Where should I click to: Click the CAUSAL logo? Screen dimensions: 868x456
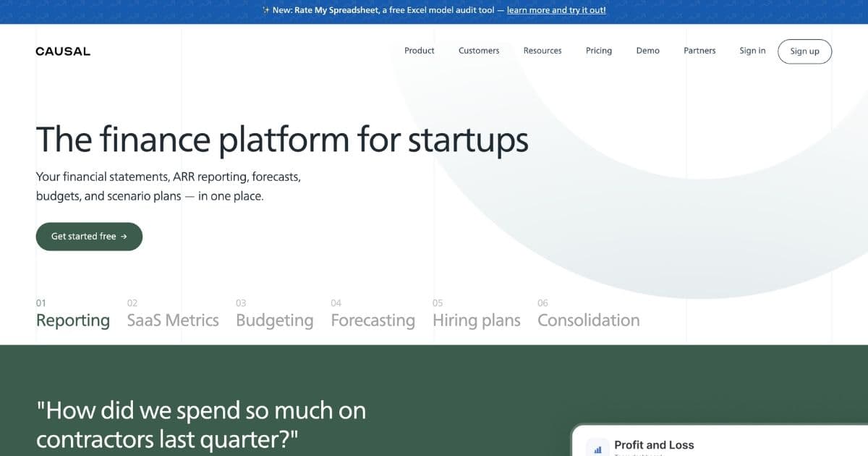coord(63,51)
